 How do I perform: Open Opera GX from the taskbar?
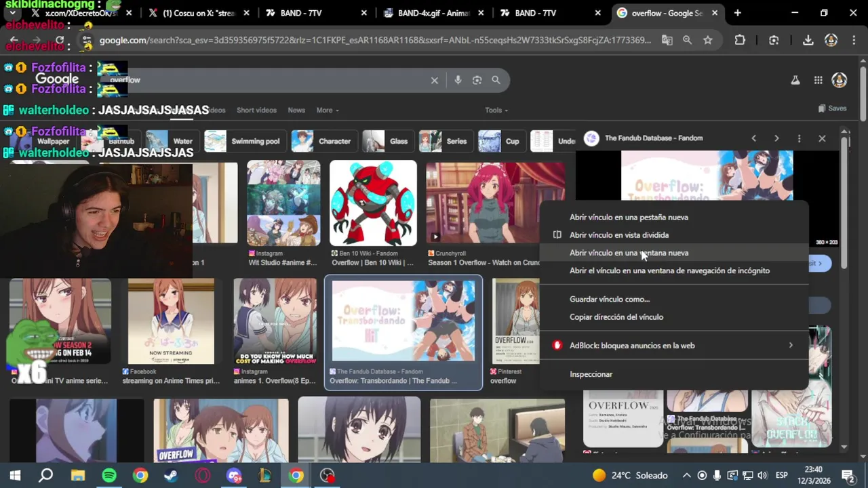coord(202,475)
